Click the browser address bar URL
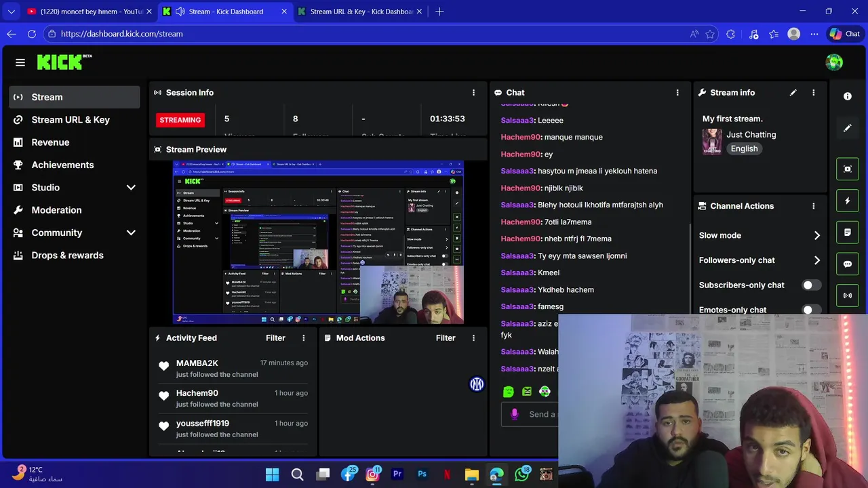Screen dimensions: 868x488 click(122, 34)
